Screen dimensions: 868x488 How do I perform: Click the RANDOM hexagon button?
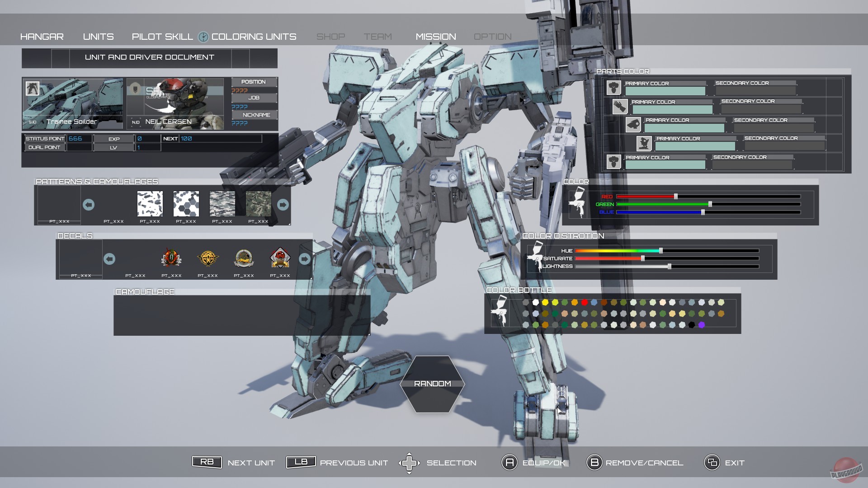(x=432, y=383)
